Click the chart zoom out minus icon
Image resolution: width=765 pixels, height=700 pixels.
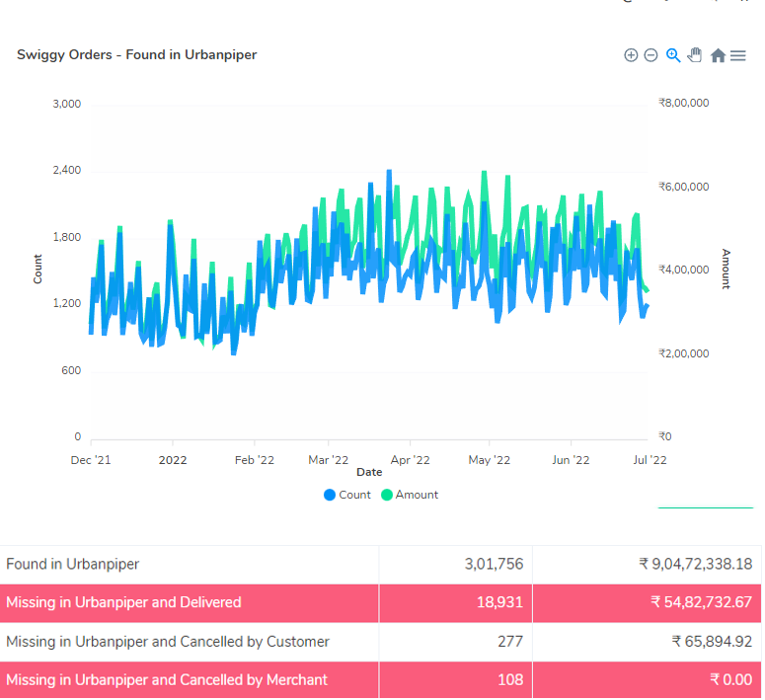point(650,55)
